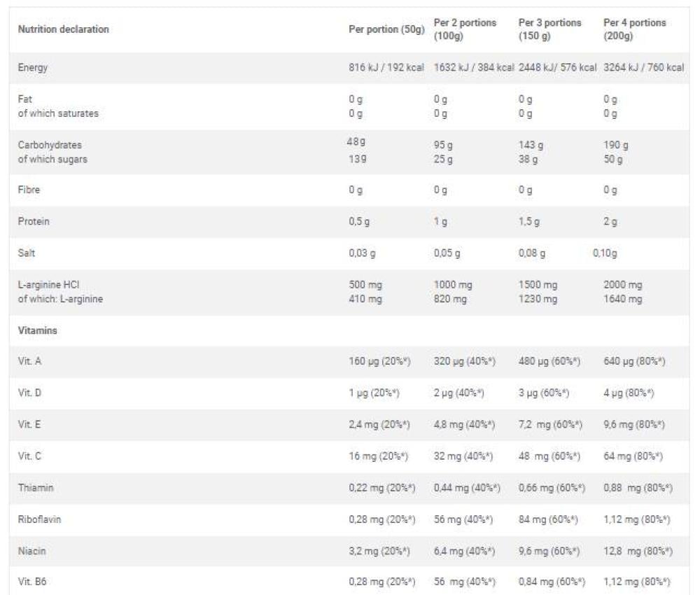Select the "Per portion (50g)" column header

click(386, 29)
